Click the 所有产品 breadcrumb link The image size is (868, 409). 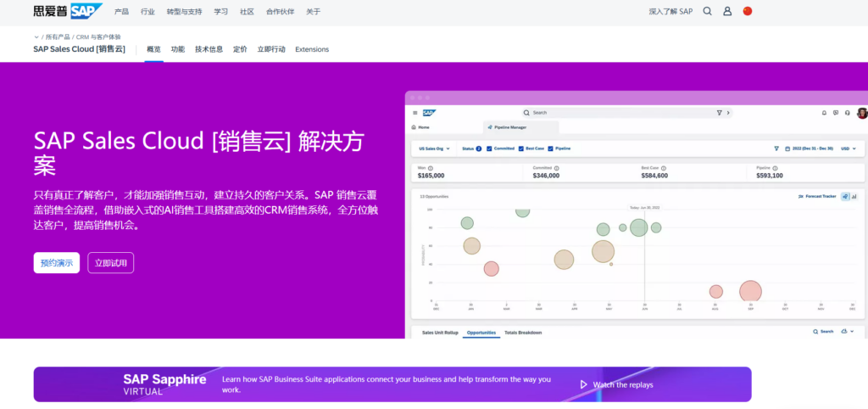(58, 37)
